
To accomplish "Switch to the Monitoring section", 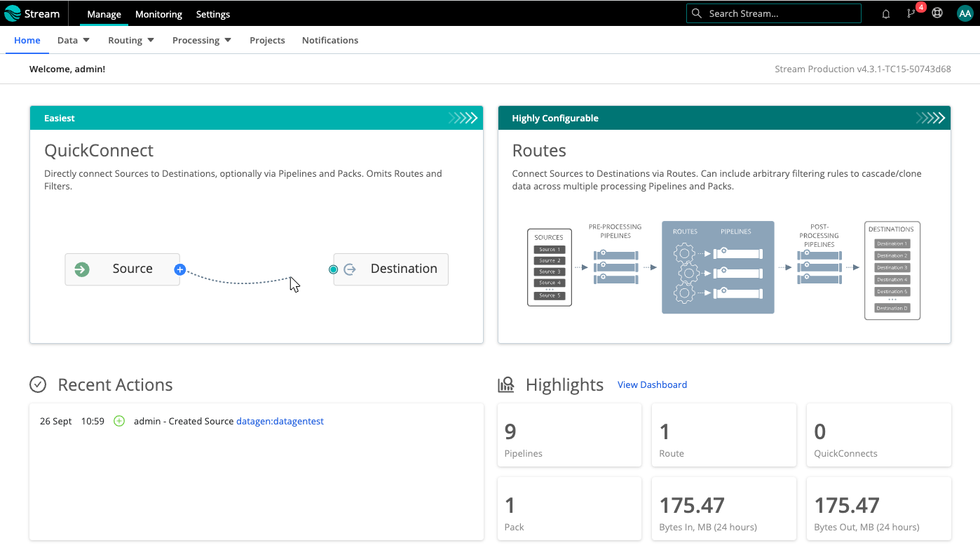I will (x=158, y=13).
